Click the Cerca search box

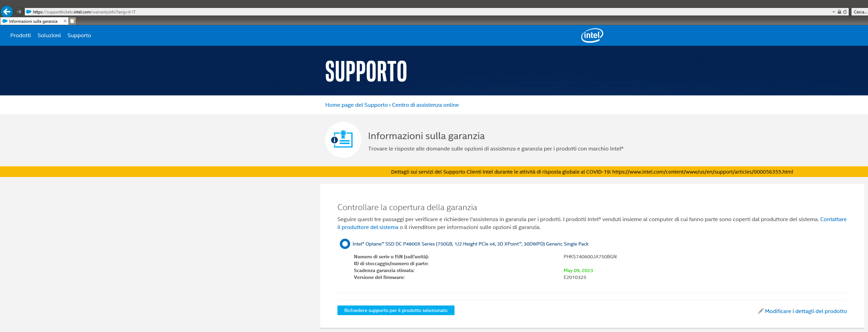[x=860, y=12]
